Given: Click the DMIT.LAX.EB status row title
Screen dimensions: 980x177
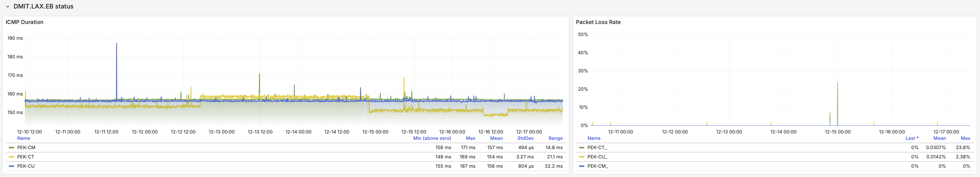Looking at the screenshot, I should (x=43, y=6).
